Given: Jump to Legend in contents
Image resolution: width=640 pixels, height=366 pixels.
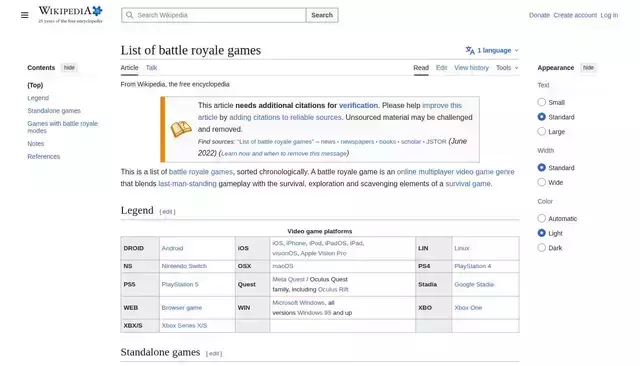Looking at the screenshot, I should pos(38,98).
